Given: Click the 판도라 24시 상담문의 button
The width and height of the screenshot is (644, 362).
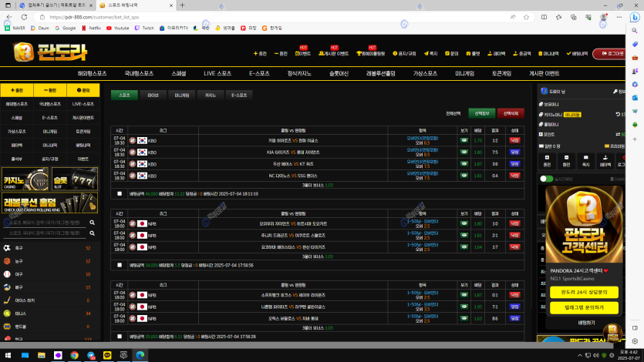Looking at the screenshot, I should coord(585,292).
